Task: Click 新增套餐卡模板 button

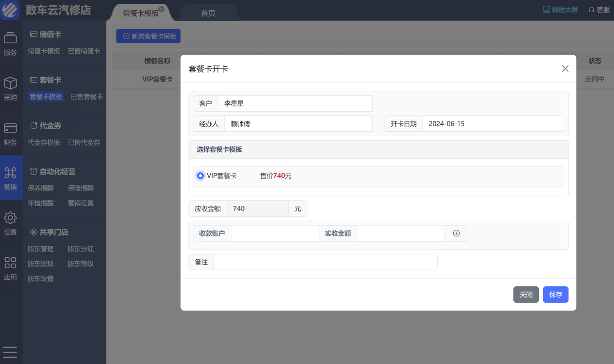Action: [x=148, y=36]
